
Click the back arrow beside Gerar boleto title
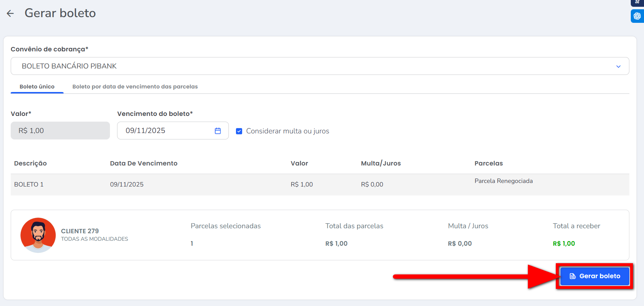point(10,14)
